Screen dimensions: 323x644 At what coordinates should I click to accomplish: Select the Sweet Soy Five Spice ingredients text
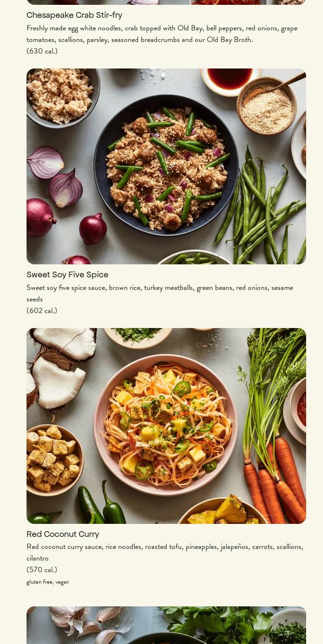[x=160, y=293]
